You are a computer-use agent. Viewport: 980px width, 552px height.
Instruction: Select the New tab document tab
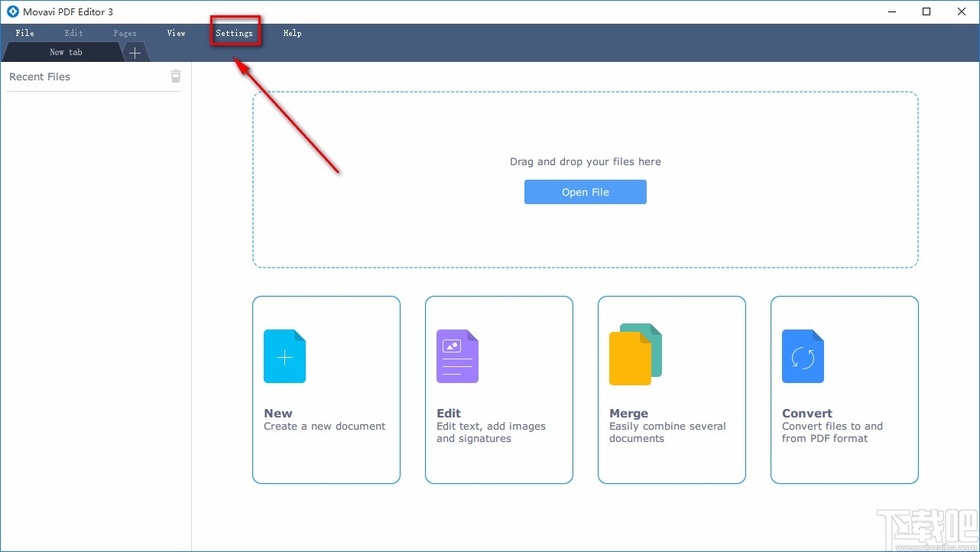coord(63,52)
